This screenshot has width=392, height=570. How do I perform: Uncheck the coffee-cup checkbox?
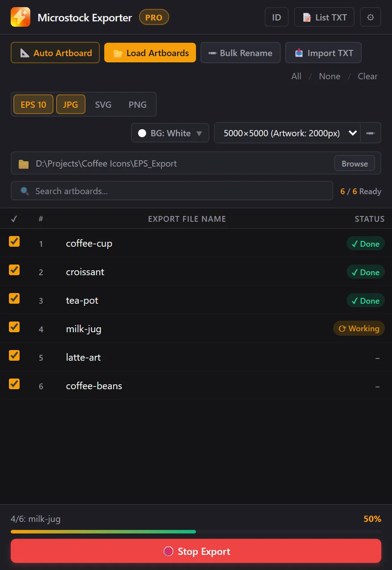(x=14, y=241)
